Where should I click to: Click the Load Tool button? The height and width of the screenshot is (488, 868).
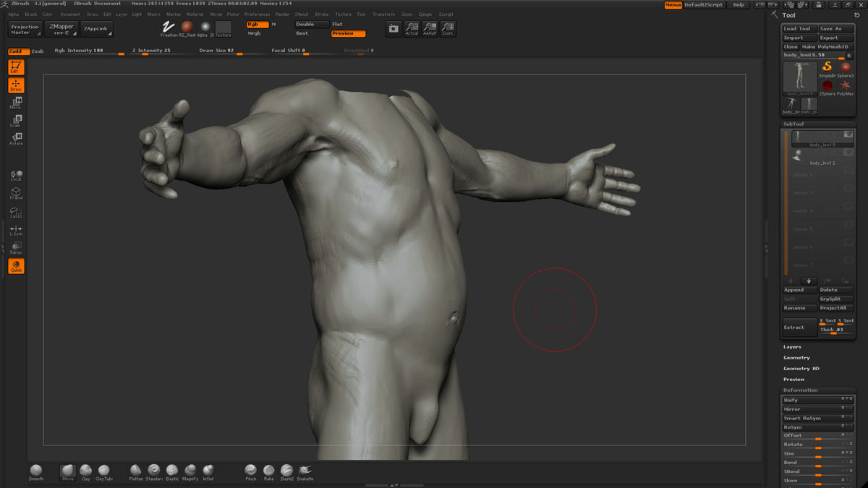coord(799,29)
